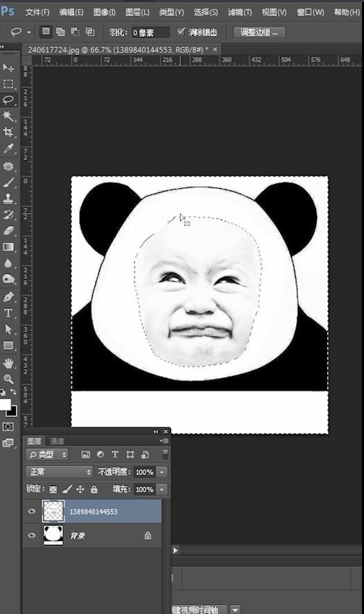Select the Move tool
The height and width of the screenshot is (614, 364).
coord(8,68)
